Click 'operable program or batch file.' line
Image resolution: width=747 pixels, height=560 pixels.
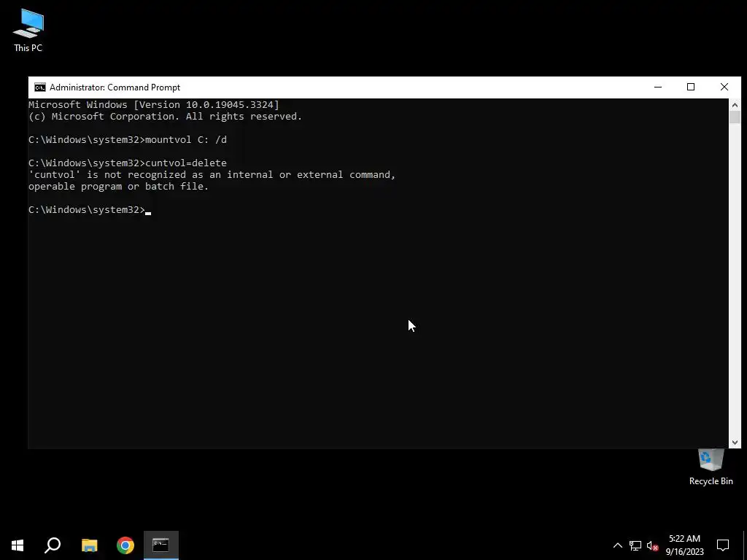[x=119, y=186]
